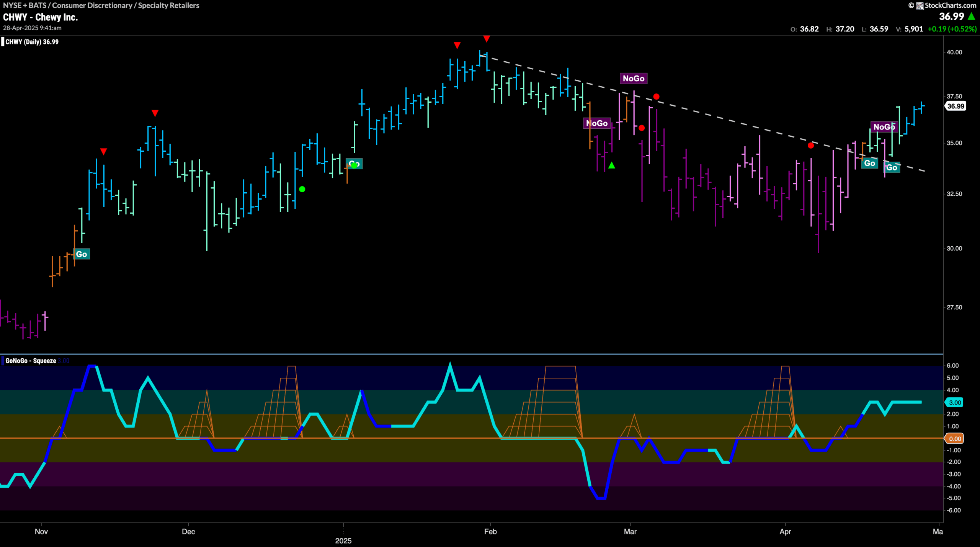Click the cyan 3.00 oscillator value tag
This screenshot has height=547, width=980.
pyautogui.click(x=955, y=402)
